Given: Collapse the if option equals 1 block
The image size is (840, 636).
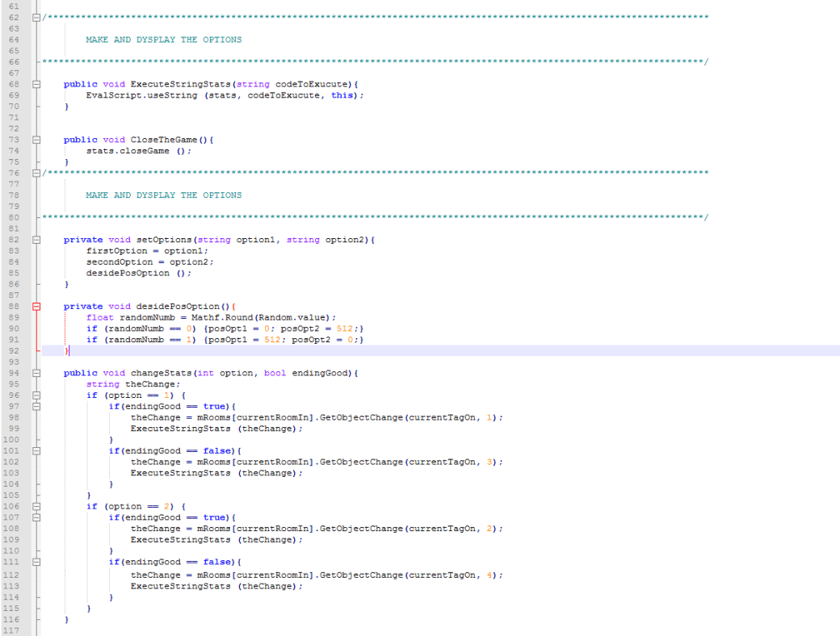Looking at the screenshot, I should 36,395.
